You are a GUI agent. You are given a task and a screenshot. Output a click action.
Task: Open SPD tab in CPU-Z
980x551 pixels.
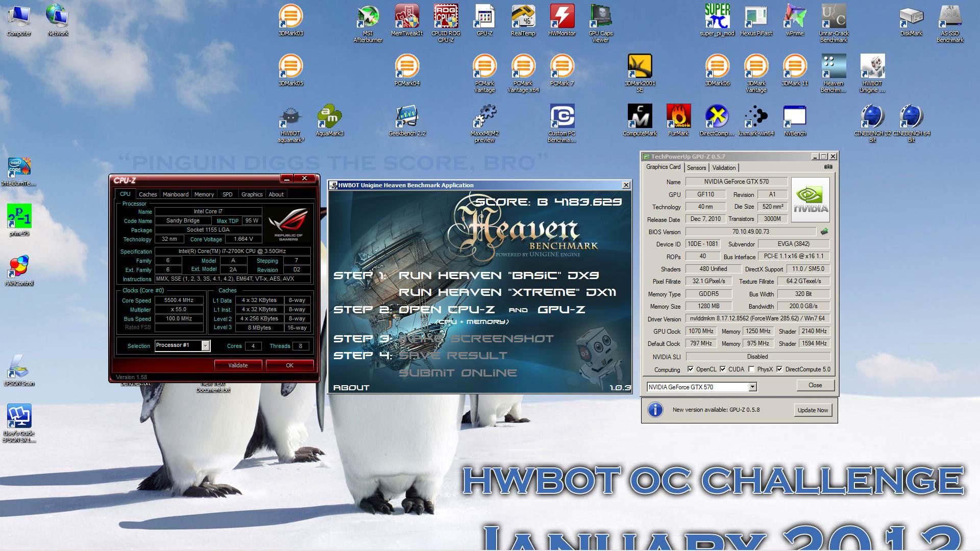228,194
